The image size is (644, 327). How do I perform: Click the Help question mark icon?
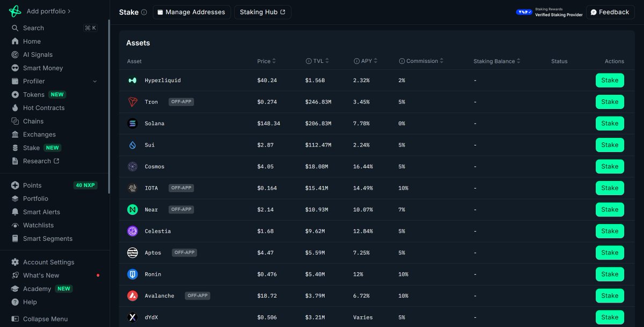coord(15,302)
